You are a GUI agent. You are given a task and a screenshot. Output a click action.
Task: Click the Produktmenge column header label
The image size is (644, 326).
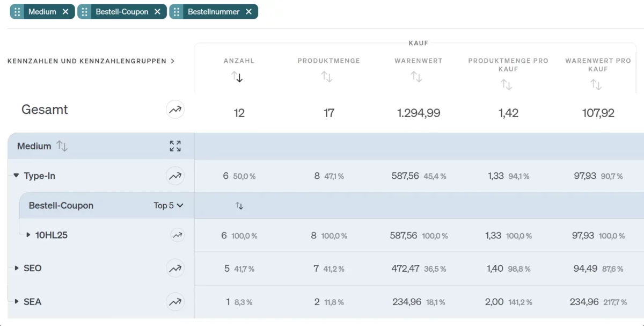point(329,61)
